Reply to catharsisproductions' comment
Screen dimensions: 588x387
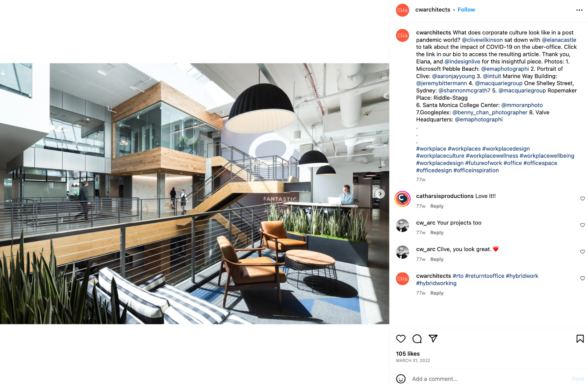tap(437, 206)
